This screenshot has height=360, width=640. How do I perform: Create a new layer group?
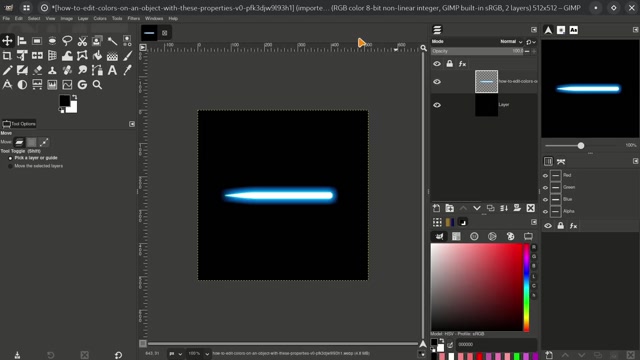point(449,208)
